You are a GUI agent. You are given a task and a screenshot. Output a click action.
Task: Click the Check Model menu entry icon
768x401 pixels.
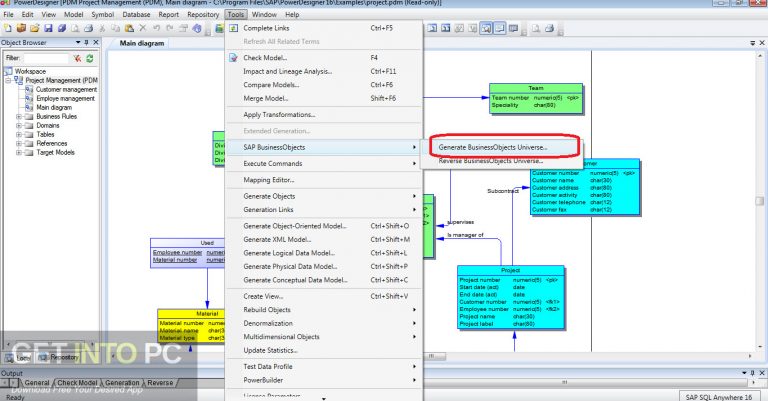click(234, 58)
